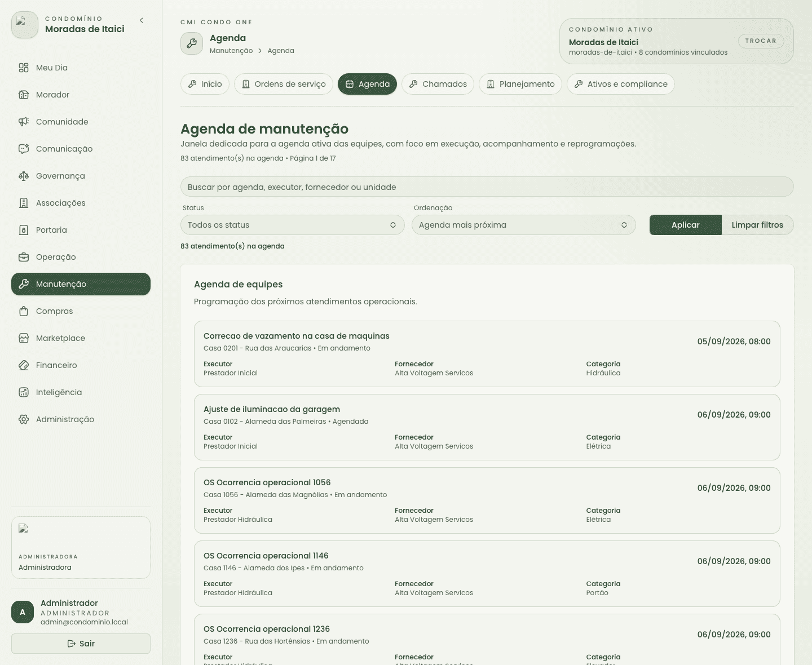Click the OS Ocorrencia operacional 1236 title

click(267, 629)
